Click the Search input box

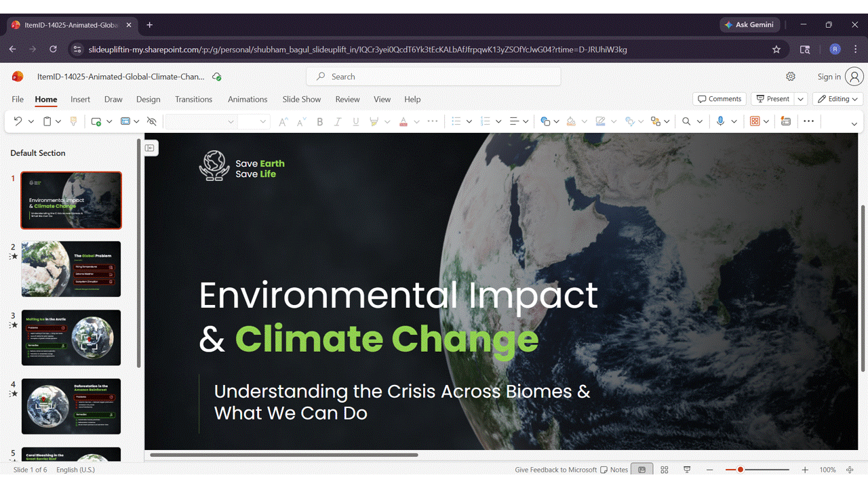tap(433, 77)
